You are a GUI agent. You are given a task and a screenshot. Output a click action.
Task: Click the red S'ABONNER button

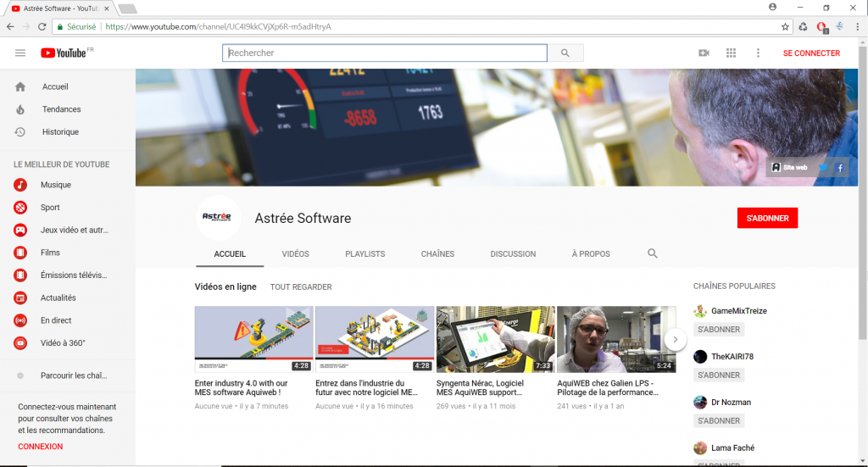[767, 218]
